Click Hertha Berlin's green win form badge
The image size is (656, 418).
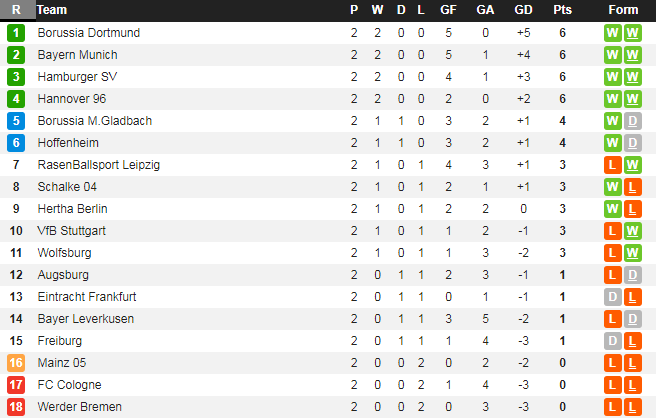pos(612,209)
